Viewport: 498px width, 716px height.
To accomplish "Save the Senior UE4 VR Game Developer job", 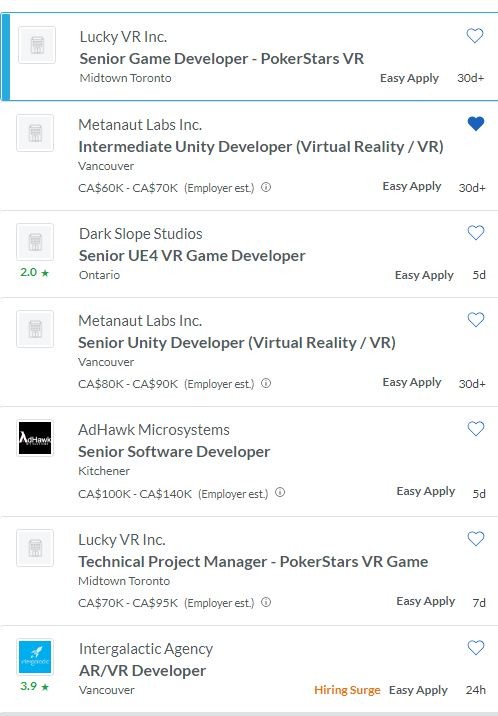I will pyautogui.click(x=476, y=233).
